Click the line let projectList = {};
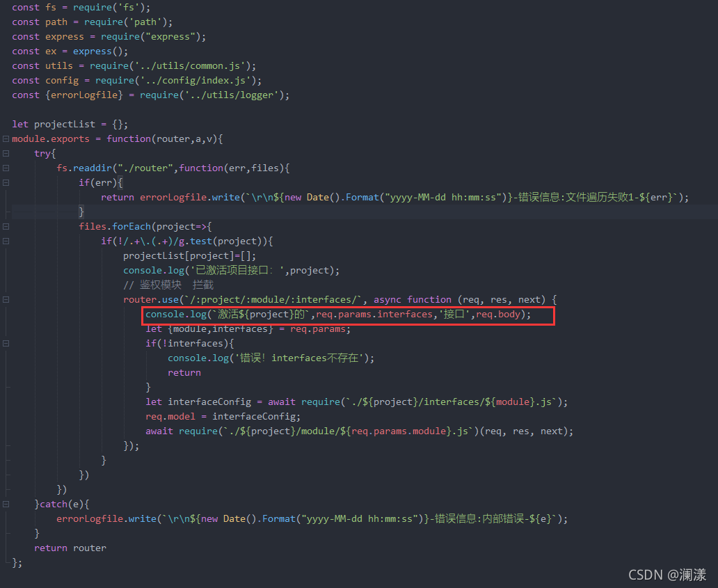718x588 pixels. pyautogui.click(x=70, y=124)
